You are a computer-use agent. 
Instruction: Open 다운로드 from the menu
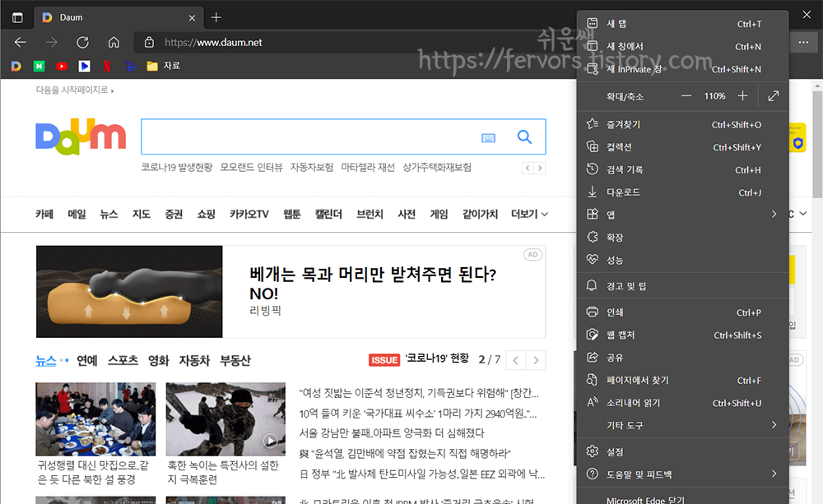pyautogui.click(x=682, y=192)
